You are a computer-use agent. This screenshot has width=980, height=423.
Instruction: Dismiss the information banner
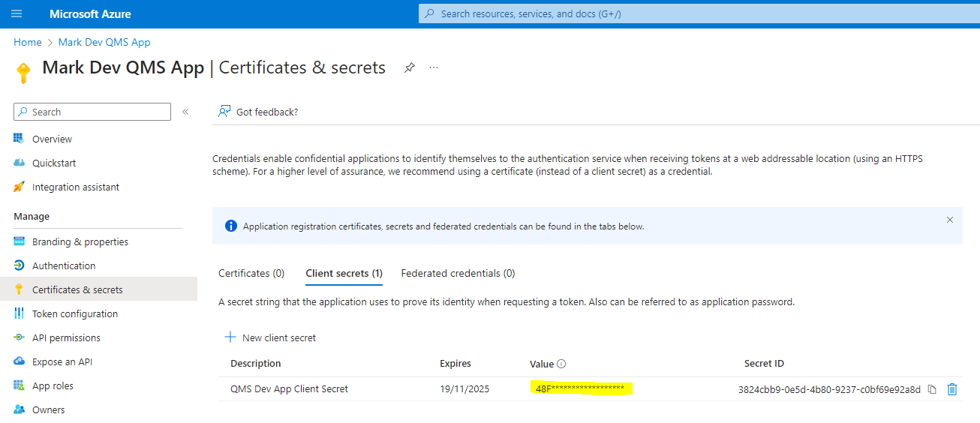950,220
